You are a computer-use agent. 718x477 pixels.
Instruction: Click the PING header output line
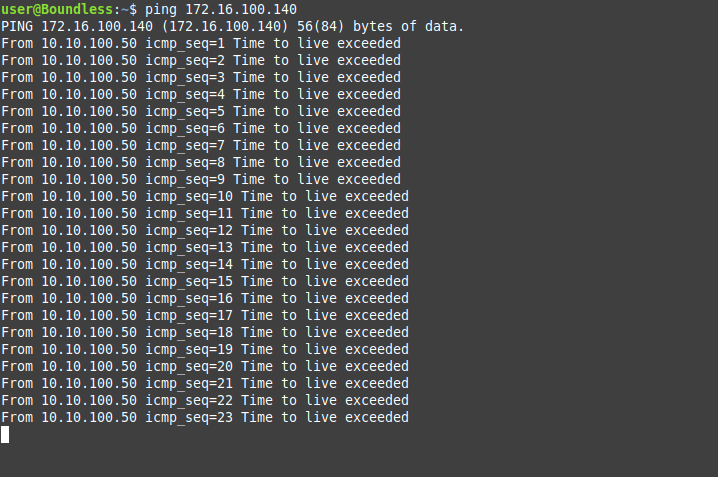pyautogui.click(x=232, y=26)
